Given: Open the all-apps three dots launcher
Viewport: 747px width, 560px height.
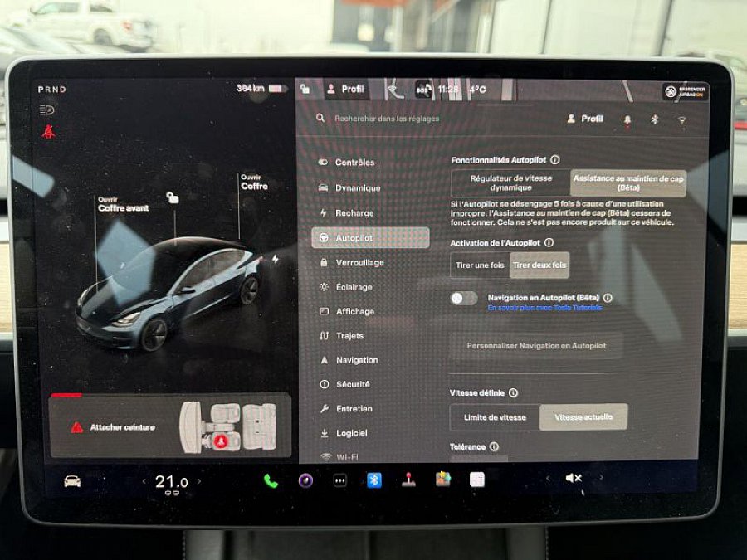Looking at the screenshot, I should tap(339, 480).
